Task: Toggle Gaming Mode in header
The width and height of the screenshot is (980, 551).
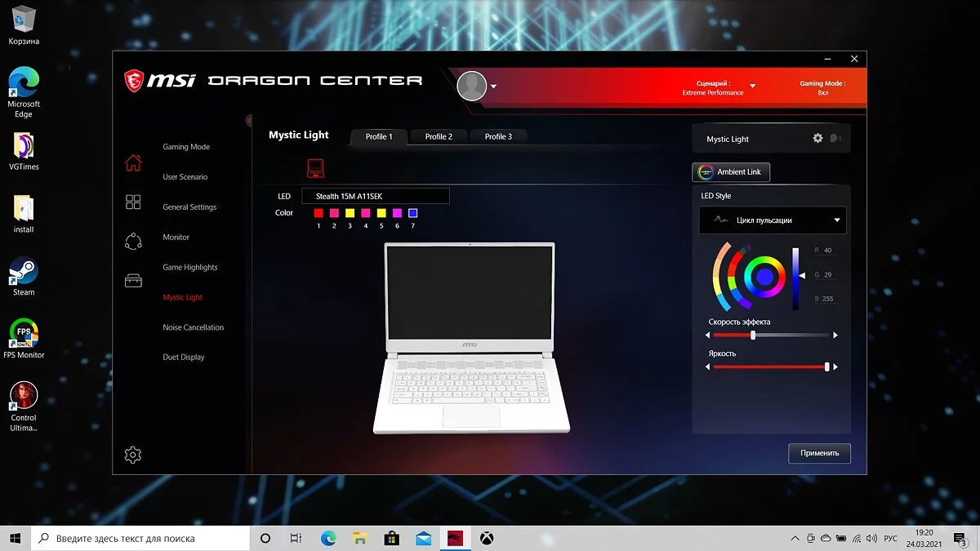Action: [822, 87]
